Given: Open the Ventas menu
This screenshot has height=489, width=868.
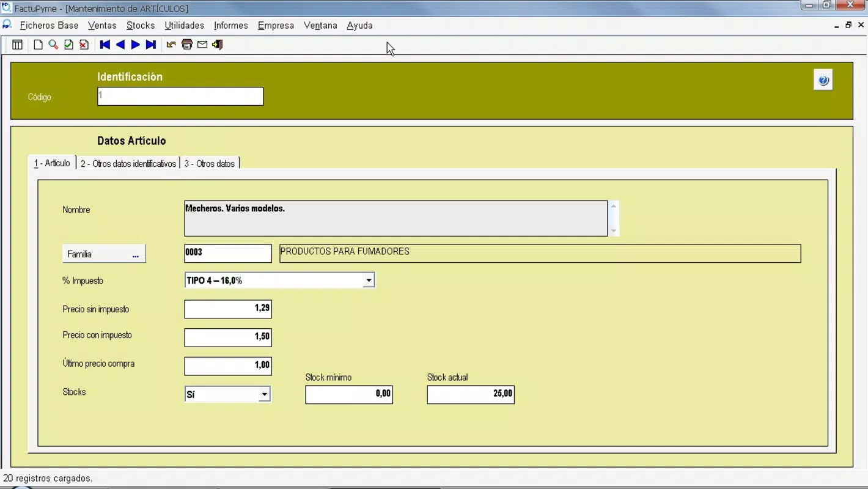Looking at the screenshot, I should [102, 26].
